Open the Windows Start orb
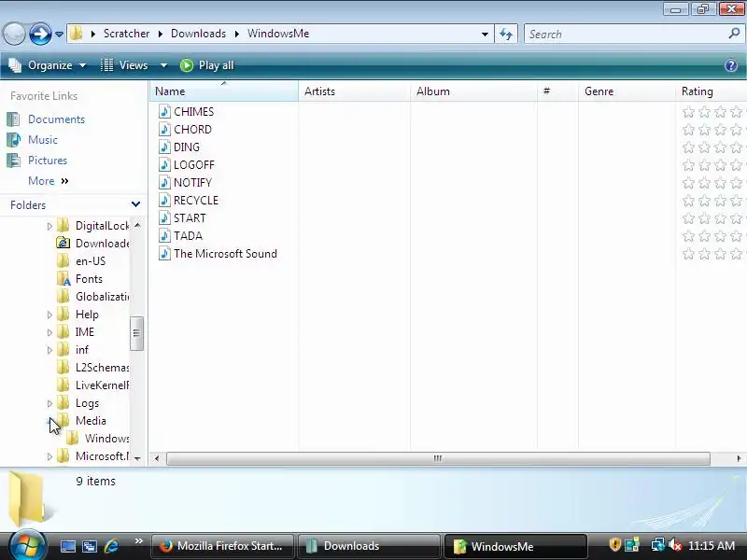The height and width of the screenshot is (560, 747). point(27,545)
